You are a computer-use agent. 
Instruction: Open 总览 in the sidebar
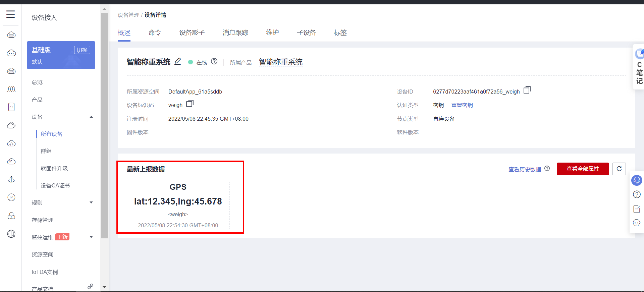tap(37, 82)
